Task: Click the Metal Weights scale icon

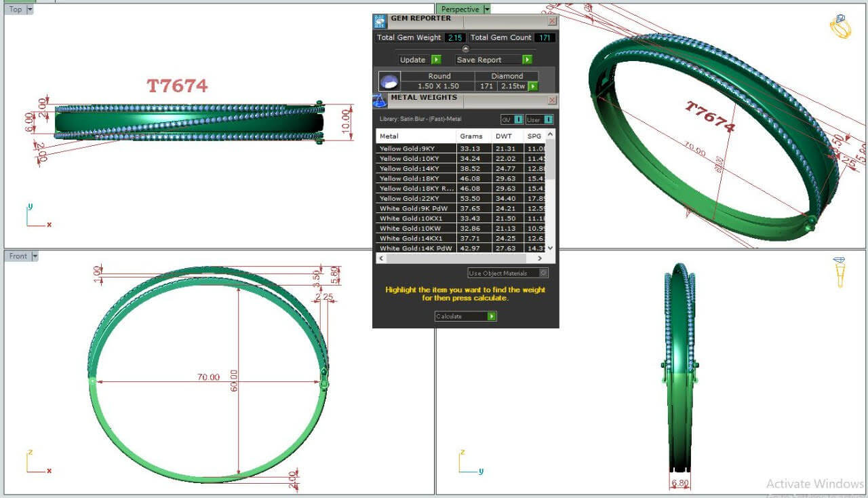Action: point(380,100)
